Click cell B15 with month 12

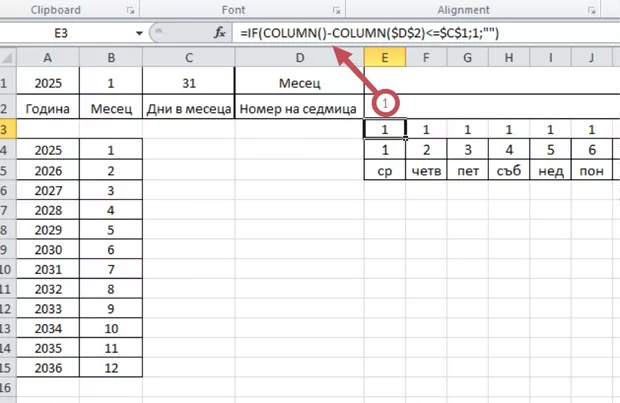tap(111, 368)
